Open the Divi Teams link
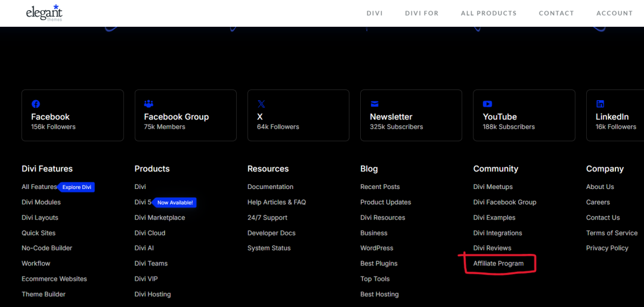644x307 pixels. (x=151, y=263)
